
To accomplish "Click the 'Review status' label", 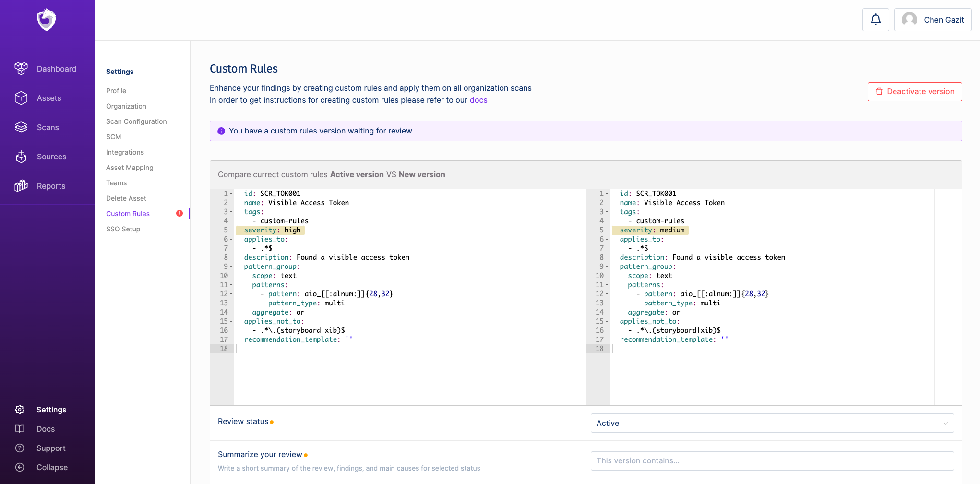I will click(x=243, y=422).
